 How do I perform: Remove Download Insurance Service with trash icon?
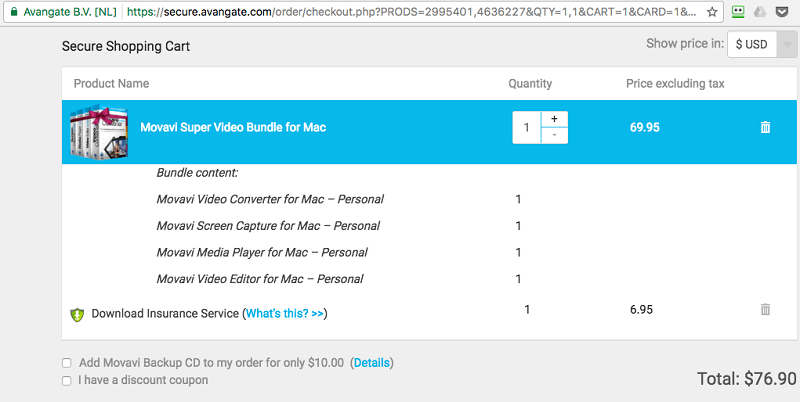point(765,309)
